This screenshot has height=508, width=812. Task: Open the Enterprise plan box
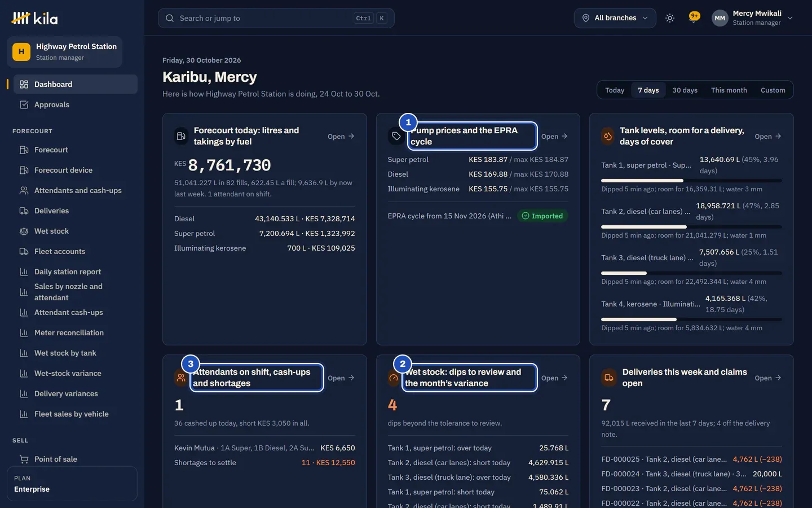point(72,483)
